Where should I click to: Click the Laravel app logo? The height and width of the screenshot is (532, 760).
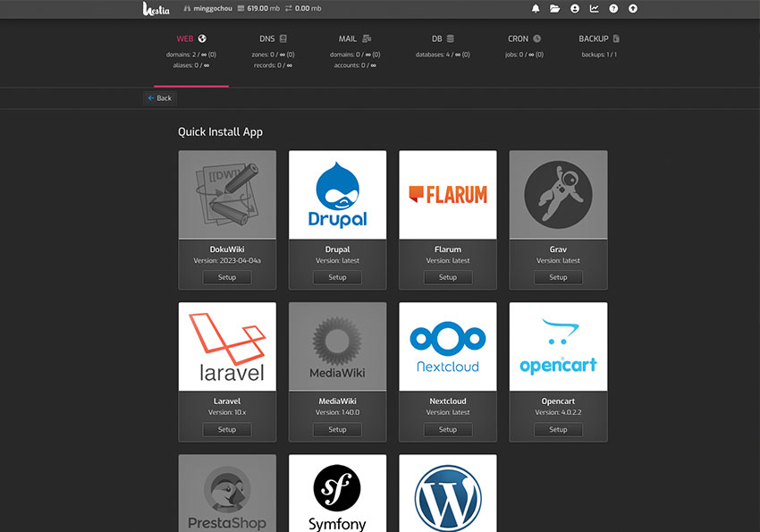coord(227,347)
